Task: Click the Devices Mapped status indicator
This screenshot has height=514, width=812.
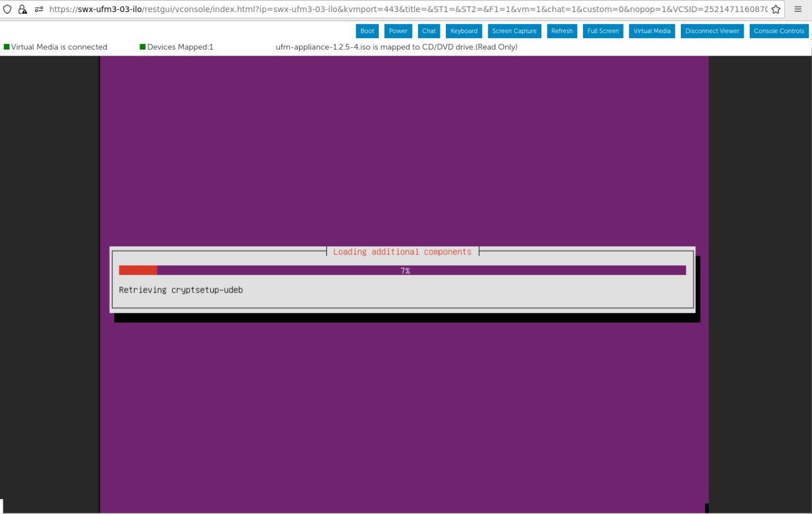Action: [143, 47]
